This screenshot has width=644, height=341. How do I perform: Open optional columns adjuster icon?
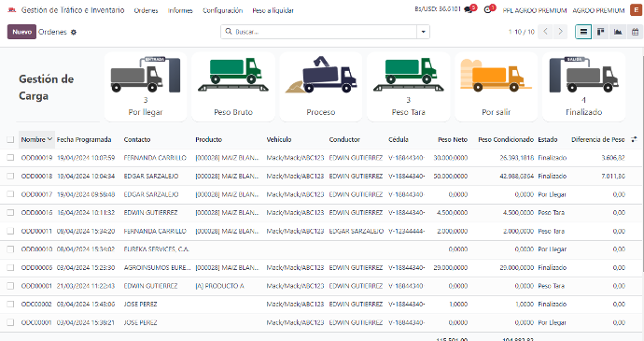tap(634, 139)
